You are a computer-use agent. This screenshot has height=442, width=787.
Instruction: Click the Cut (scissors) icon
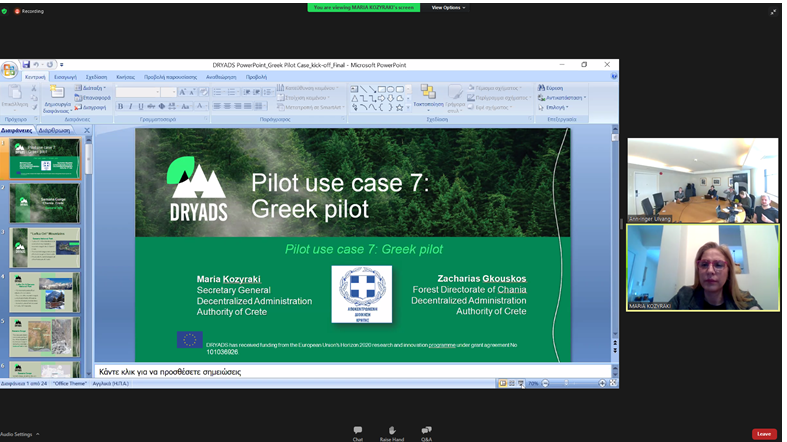34,88
